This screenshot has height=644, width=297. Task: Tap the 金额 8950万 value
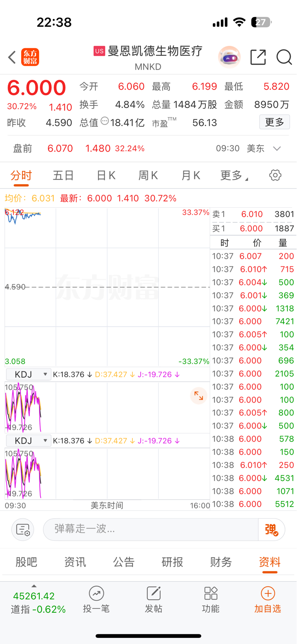coord(272,105)
